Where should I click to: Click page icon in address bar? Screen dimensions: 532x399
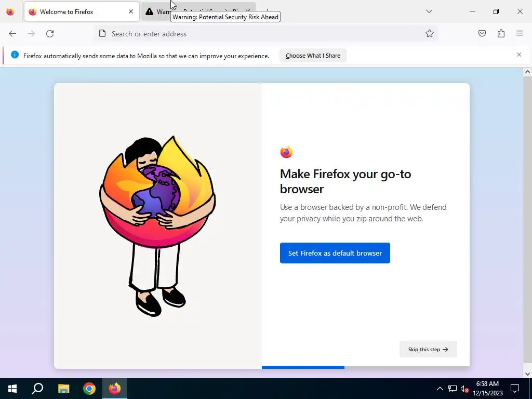point(102,34)
